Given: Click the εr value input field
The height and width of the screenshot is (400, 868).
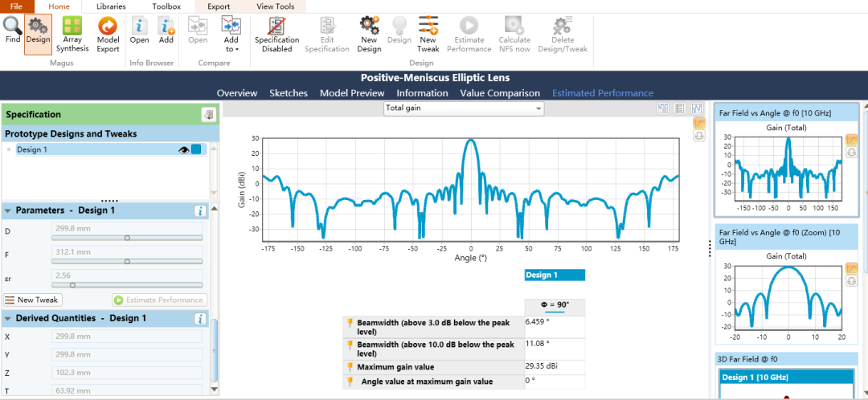Looking at the screenshot, I should tap(126, 275).
